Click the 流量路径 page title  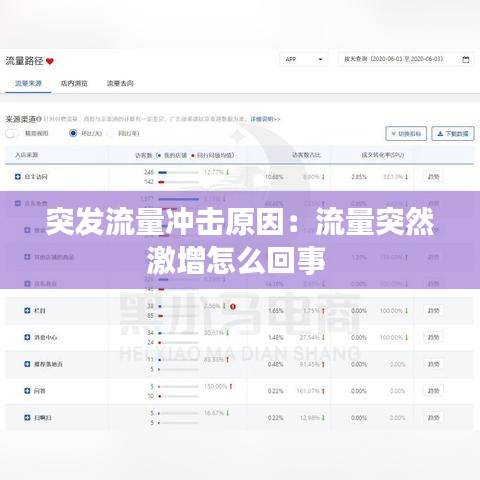tap(24, 61)
